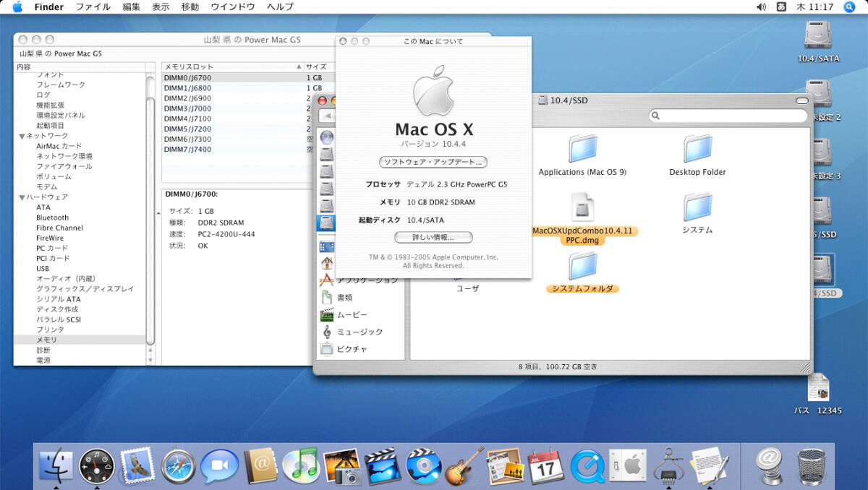Click the @ spring site icon in Dock
The image size is (868, 490).
[x=770, y=466]
